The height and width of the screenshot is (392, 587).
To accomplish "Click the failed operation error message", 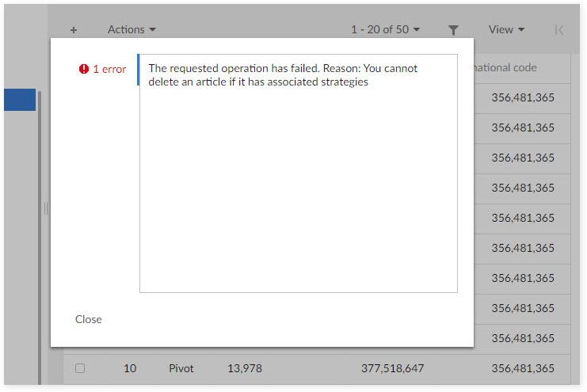I will tap(283, 75).
